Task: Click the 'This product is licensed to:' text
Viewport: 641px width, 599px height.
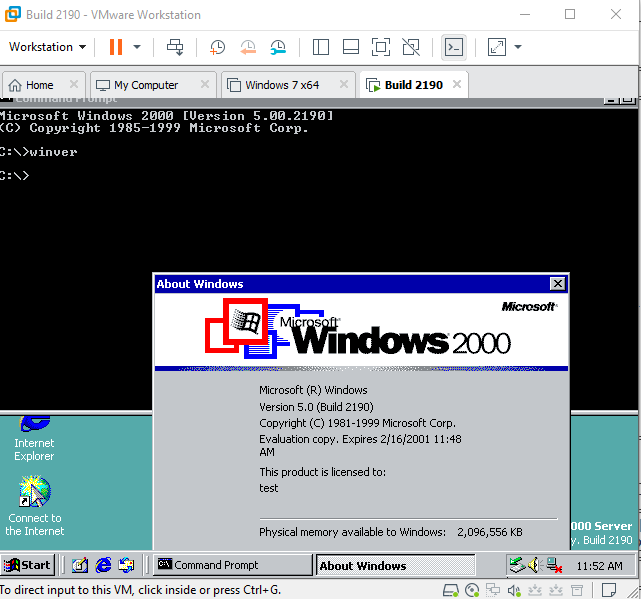Action: point(323,472)
